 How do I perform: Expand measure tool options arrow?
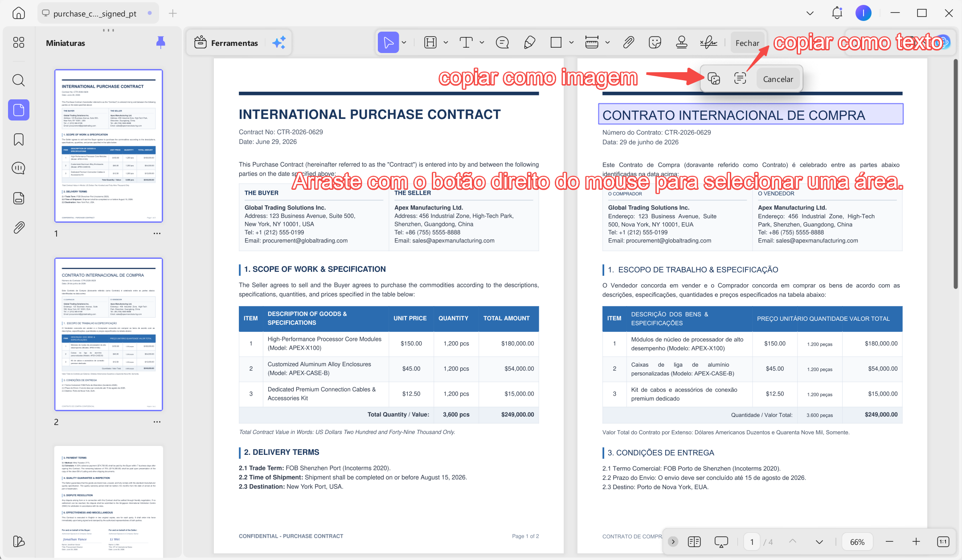pyautogui.click(x=607, y=43)
